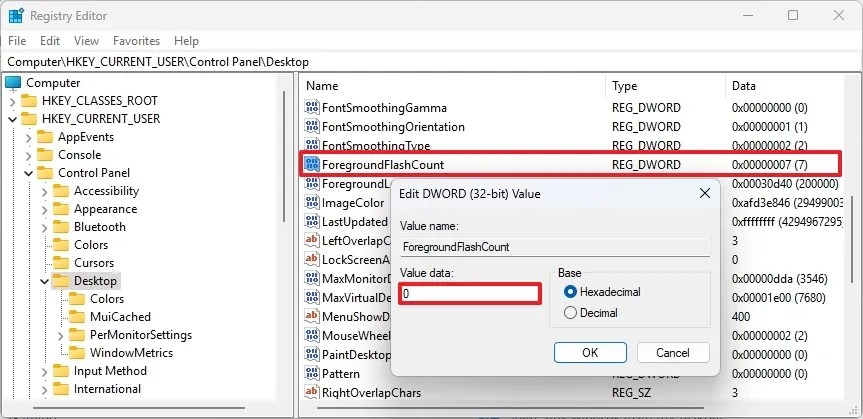
Task: Click the AppEvents folder icon
Action: tap(45, 137)
